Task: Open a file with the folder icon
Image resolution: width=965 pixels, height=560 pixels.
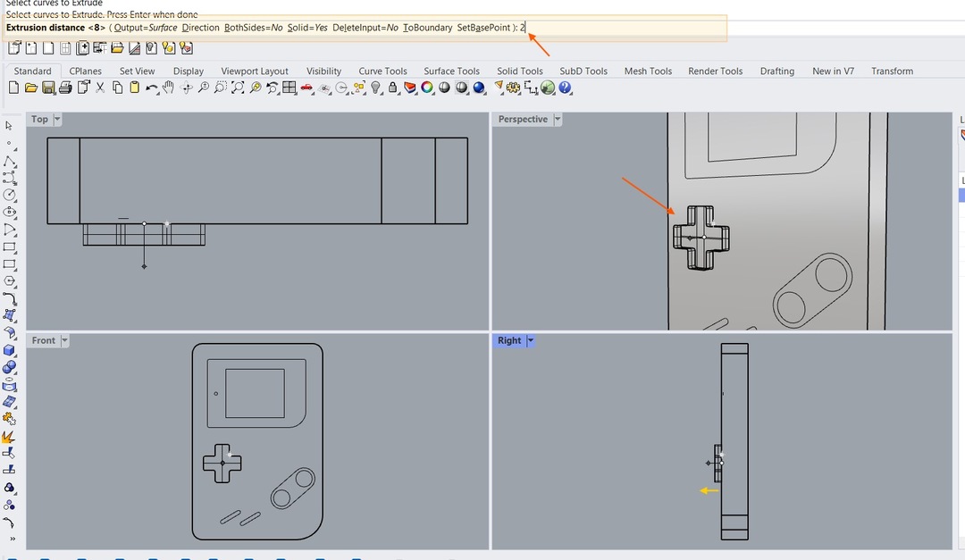Action: (x=30, y=88)
